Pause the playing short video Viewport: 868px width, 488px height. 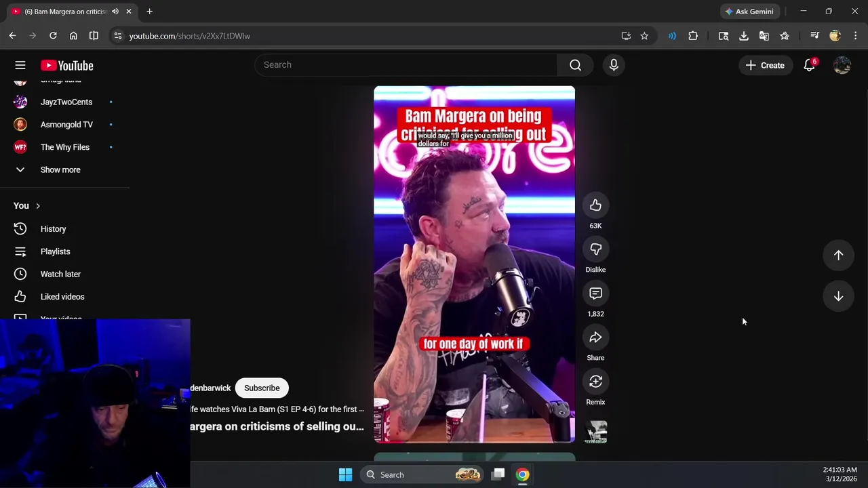point(474,264)
